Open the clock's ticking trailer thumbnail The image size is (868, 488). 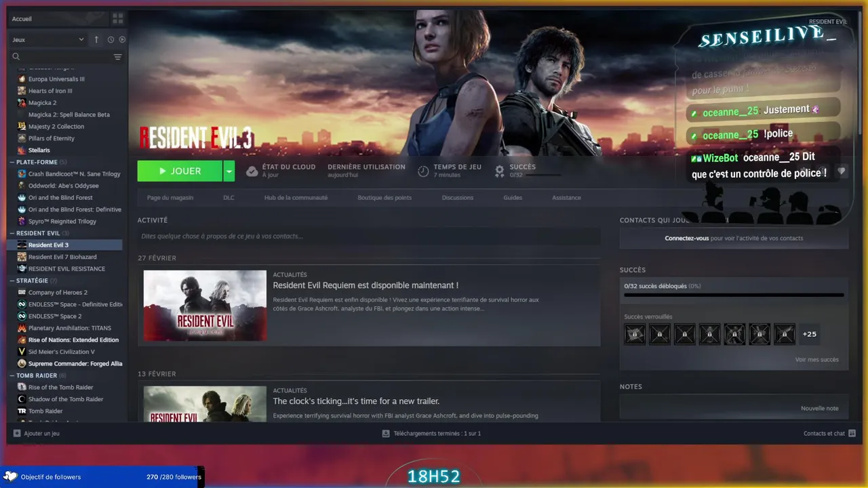click(x=205, y=403)
